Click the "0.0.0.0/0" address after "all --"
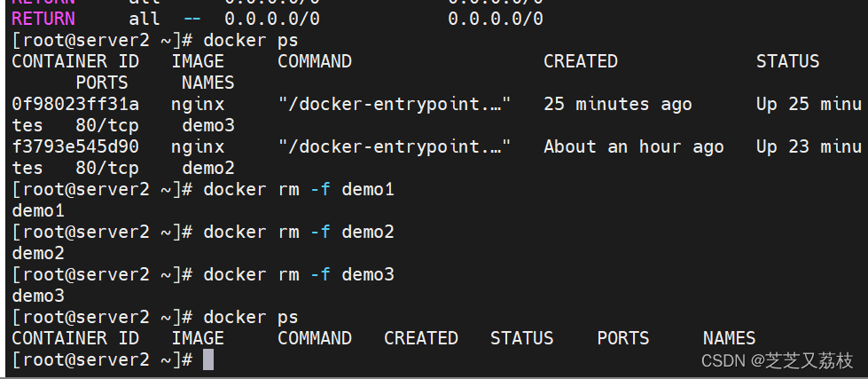 point(272,18)
